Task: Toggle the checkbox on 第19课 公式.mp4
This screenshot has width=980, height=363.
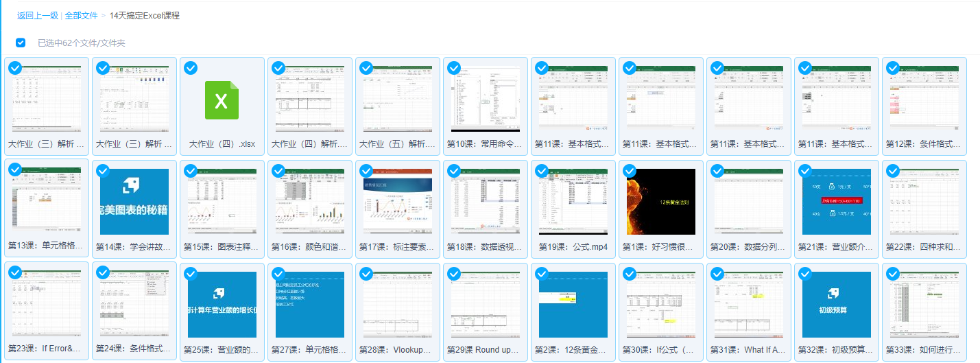Action: (542, 171)
